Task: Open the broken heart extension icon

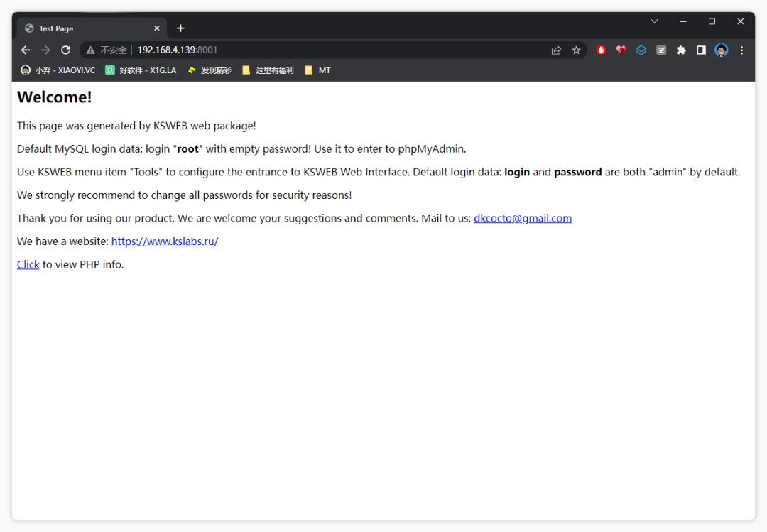Action: pos(621,50)
